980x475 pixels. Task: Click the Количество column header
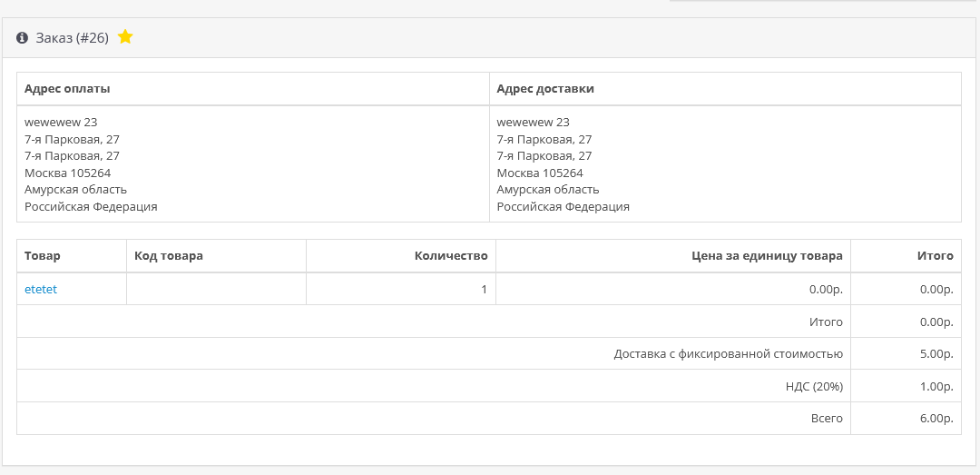coord(451,256)
